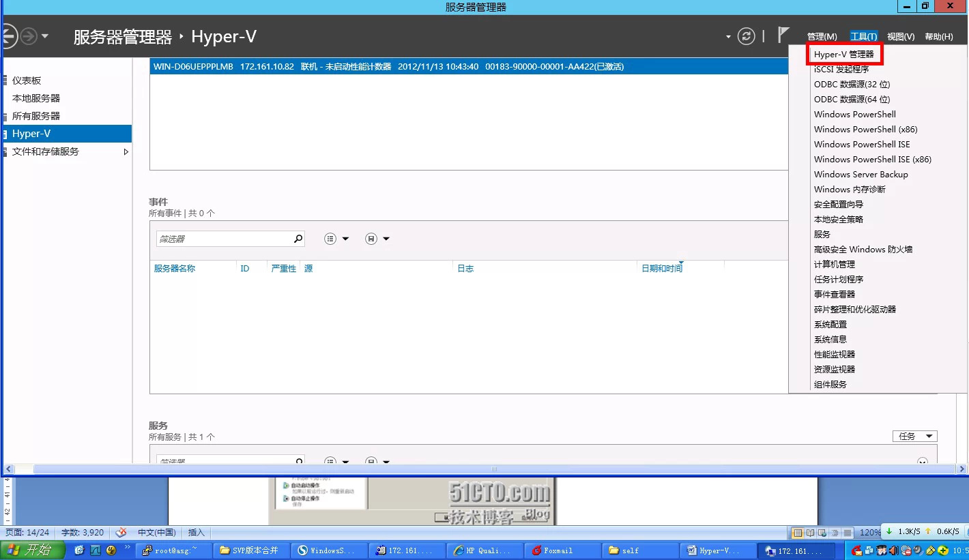The height and width of the screenshot is (560, 969).
Task: Sort events by 服务器名称 column header
Action: coord(175,269)
